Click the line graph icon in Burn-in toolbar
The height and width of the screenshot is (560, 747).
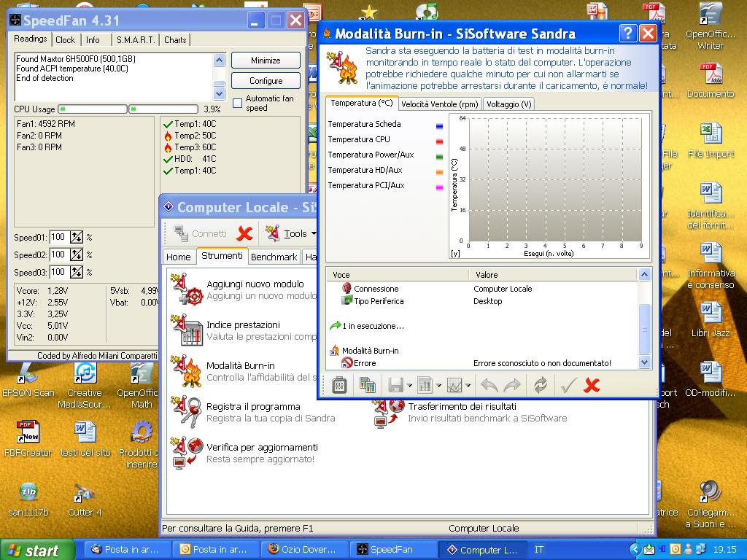pos(454,385)
